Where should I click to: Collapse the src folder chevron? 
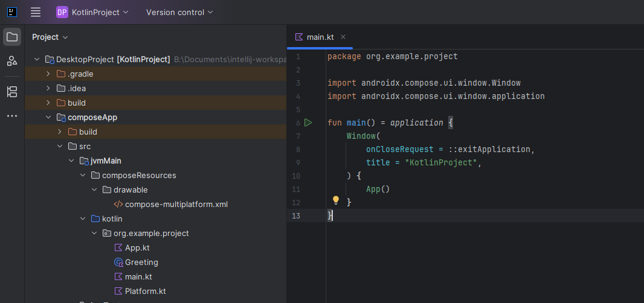click(60, 146)
